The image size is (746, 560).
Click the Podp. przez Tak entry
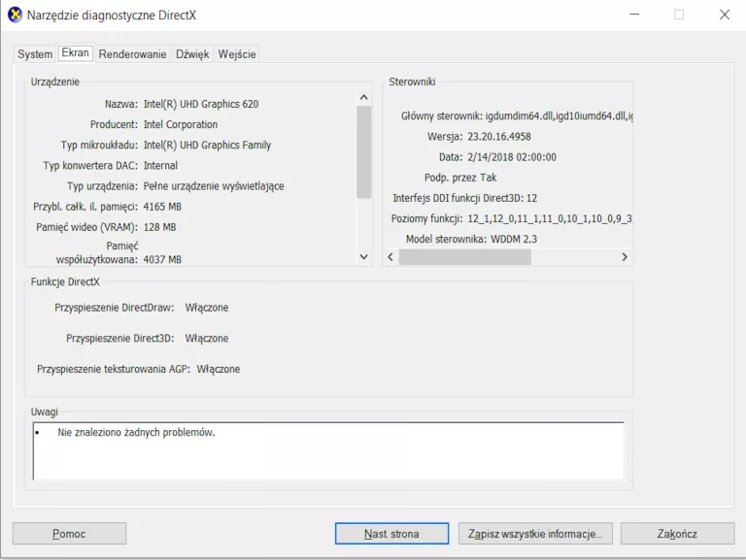coord(460,178)
